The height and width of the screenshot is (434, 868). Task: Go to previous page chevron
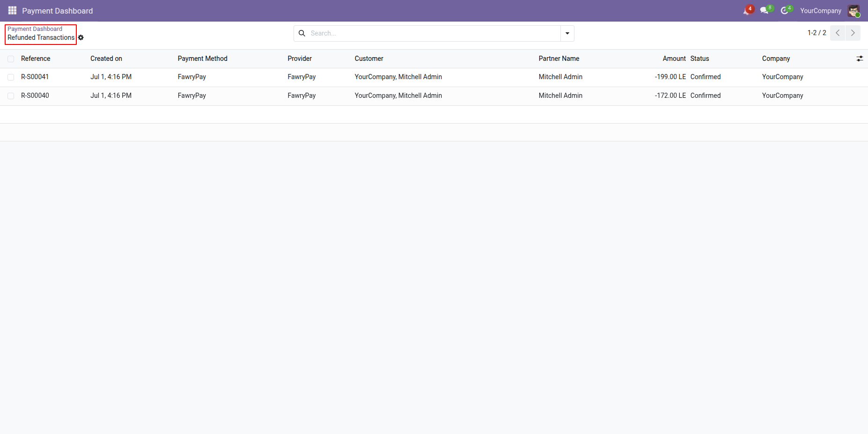[x=838, y=33]
